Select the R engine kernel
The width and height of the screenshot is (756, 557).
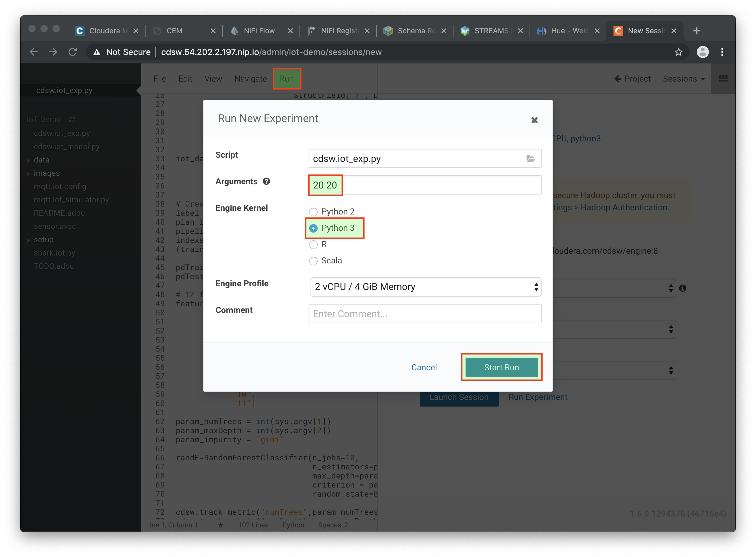pos(313,244)
